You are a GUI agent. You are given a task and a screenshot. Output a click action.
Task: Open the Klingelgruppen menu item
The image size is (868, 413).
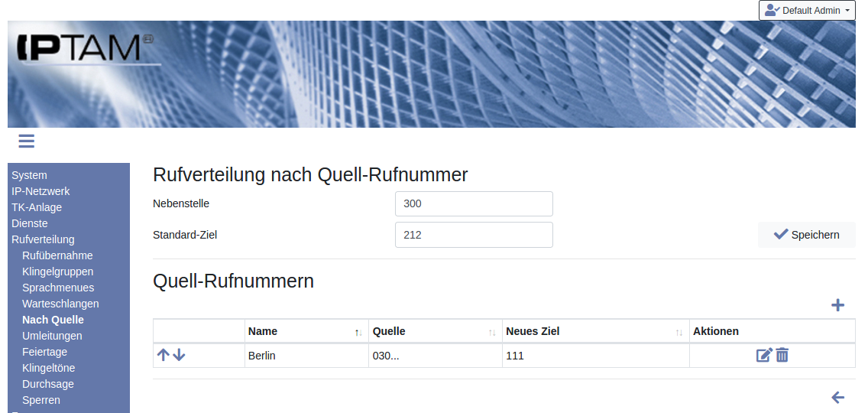tap(58, 272)
